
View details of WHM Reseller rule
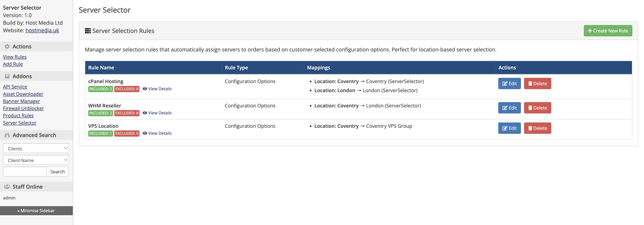(157, 113)
